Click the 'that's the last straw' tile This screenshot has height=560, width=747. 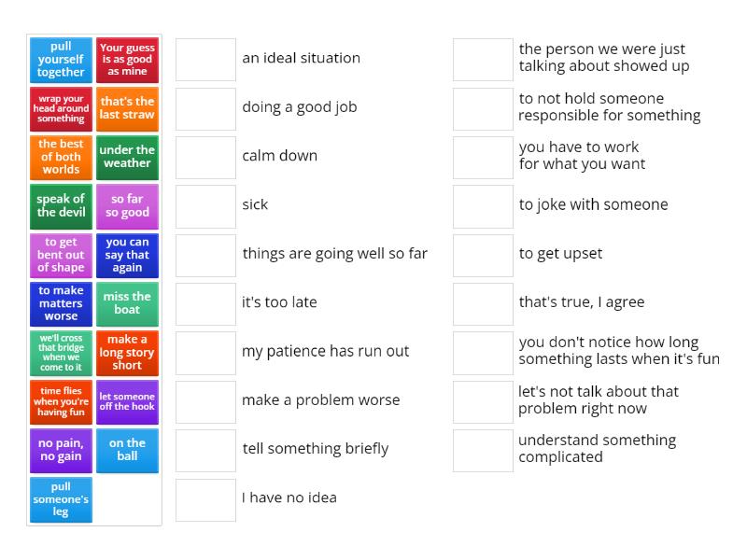click(x=128, y=108)
